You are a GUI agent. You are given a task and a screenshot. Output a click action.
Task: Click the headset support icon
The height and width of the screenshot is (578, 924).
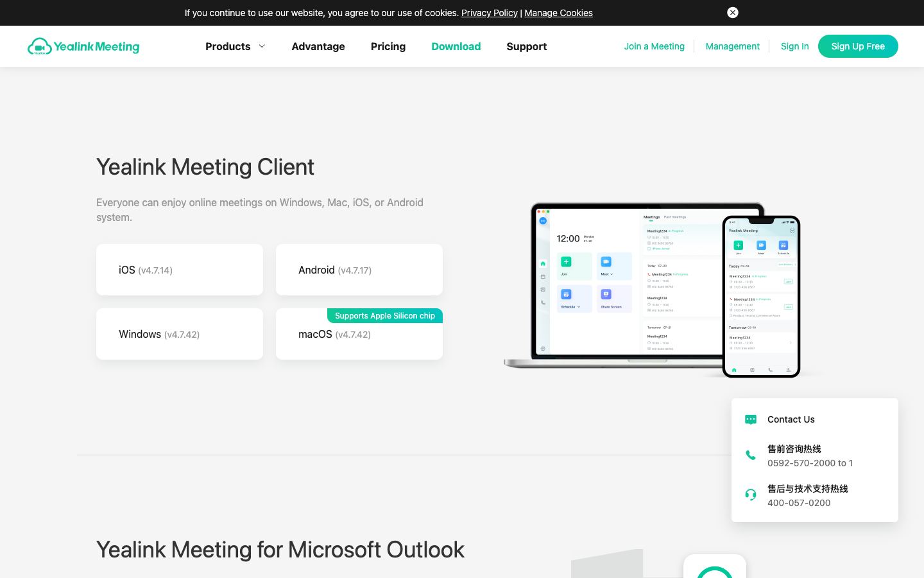point(751,495)
